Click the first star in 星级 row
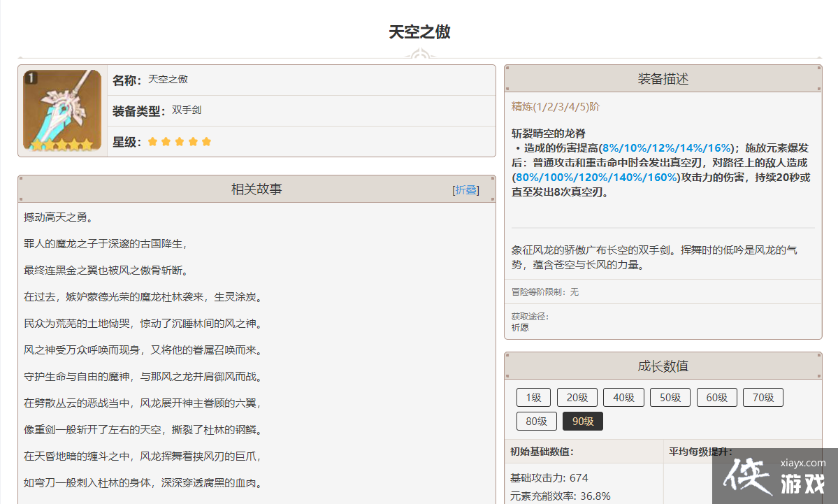The width and height of the screenshot is (838, 504). [x=153, y=142]
